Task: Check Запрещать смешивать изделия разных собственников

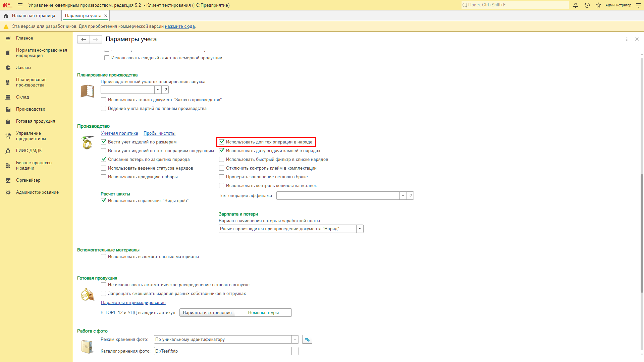Action: pos(104,294)
